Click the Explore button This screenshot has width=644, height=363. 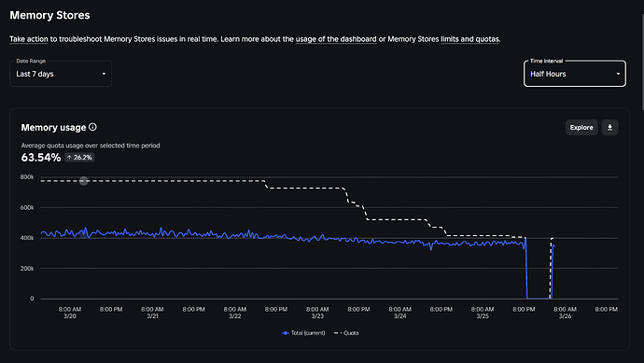581,127
